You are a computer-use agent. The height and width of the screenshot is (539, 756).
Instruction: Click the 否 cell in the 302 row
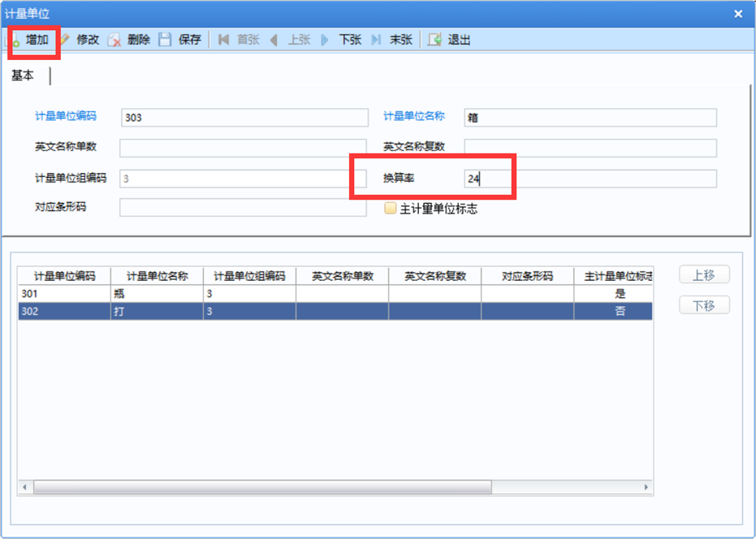click(x=614, y=312)
